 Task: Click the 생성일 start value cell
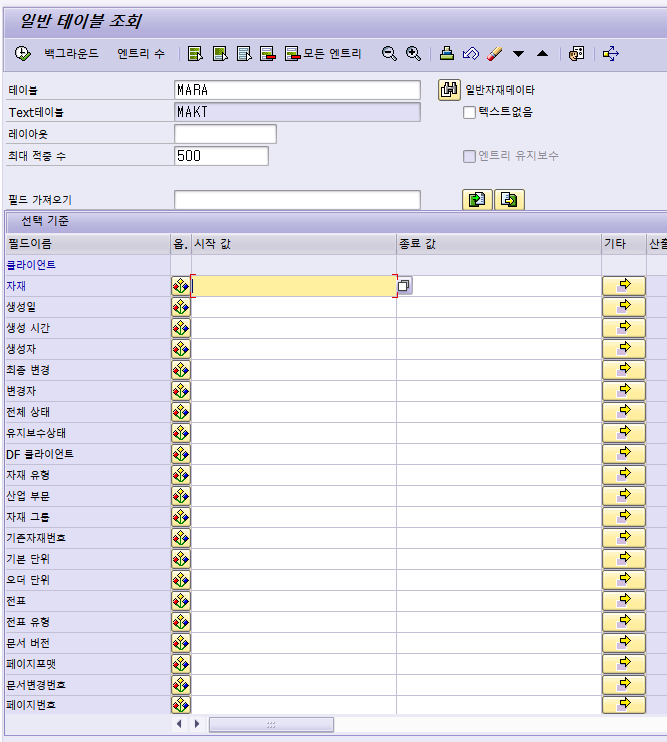click(x=294, y=307)
